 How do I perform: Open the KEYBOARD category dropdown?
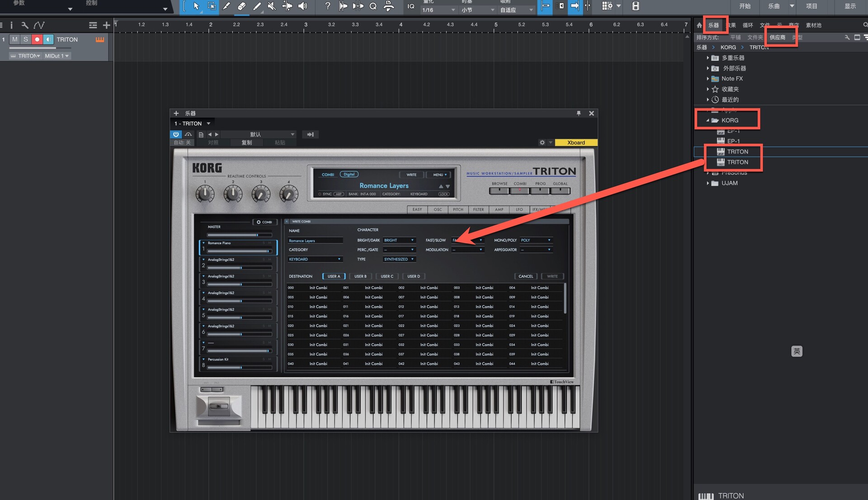tap(315, 259)
